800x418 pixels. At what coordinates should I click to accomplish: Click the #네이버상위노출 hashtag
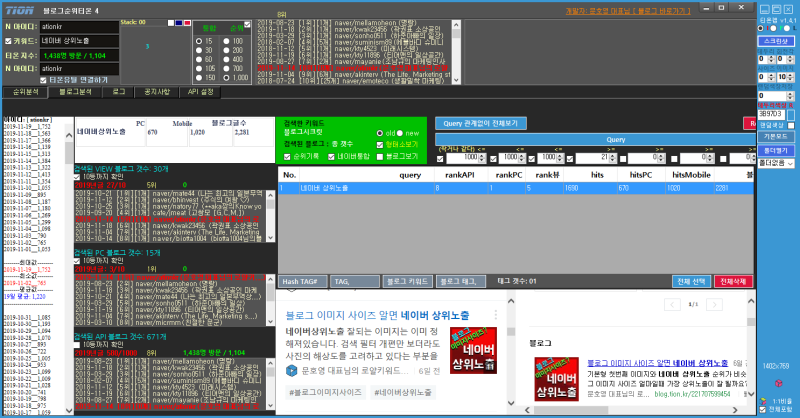[403, 392]
